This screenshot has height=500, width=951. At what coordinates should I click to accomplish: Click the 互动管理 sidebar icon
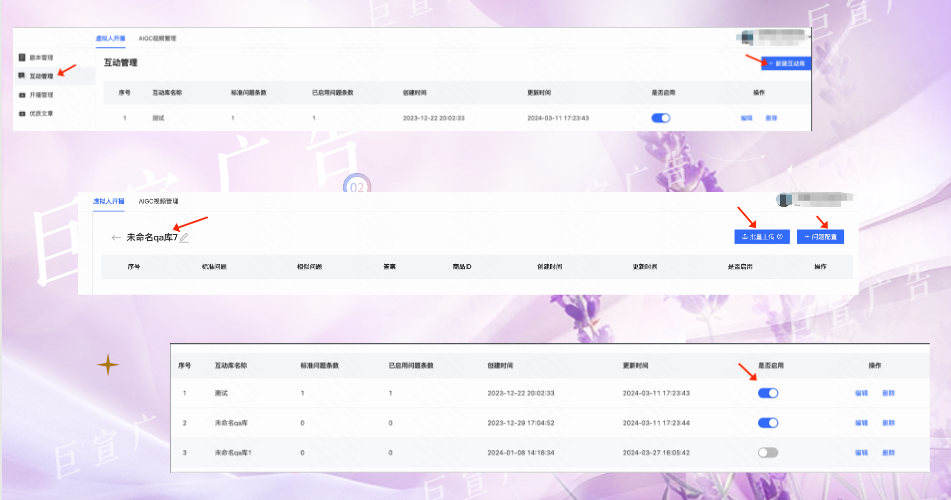click(22, 76)
